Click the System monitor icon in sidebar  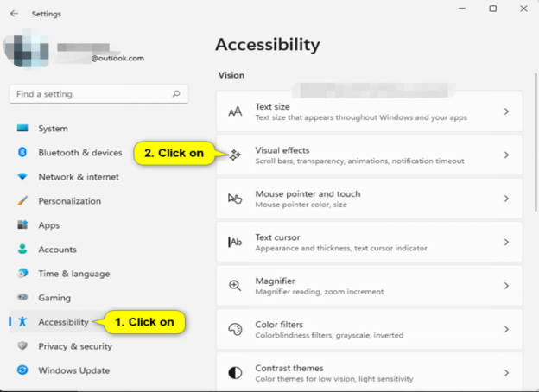coord(22,128)
